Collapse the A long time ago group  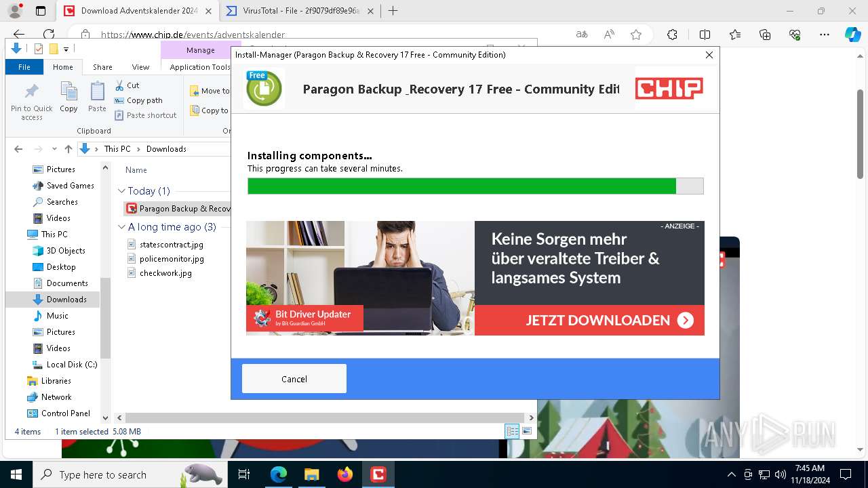point(121,227)
